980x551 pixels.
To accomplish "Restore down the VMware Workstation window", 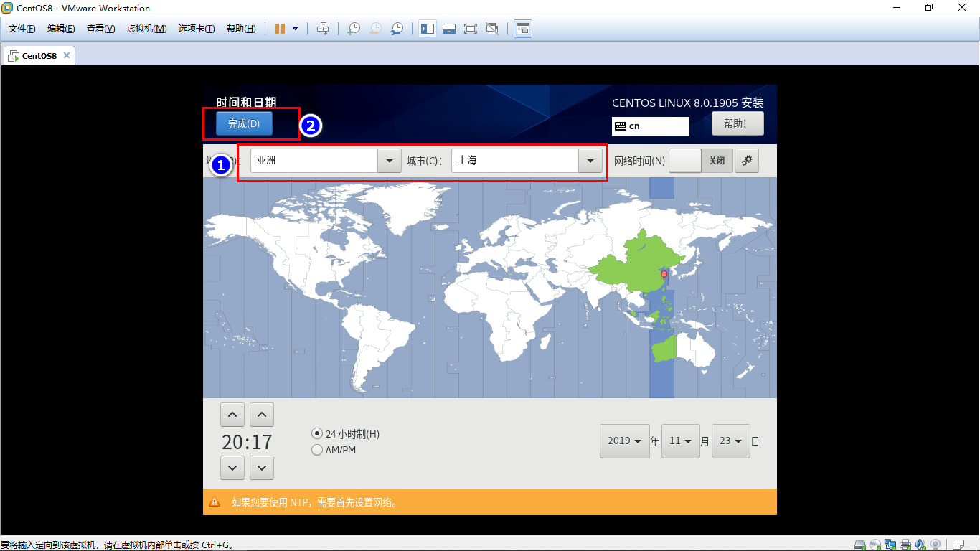I will click(x=929, y=8).
